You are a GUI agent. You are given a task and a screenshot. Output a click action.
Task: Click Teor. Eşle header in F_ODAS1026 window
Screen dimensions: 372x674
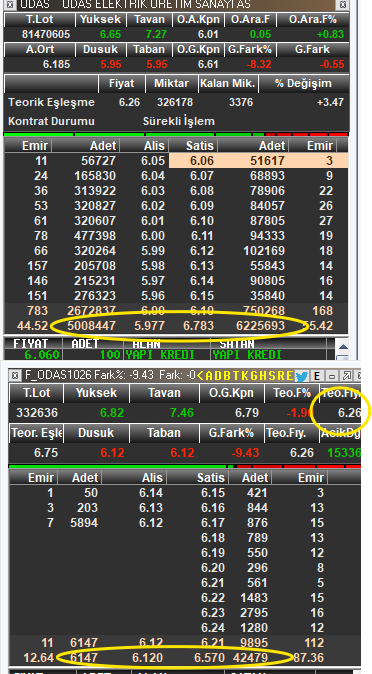point(37,433)
